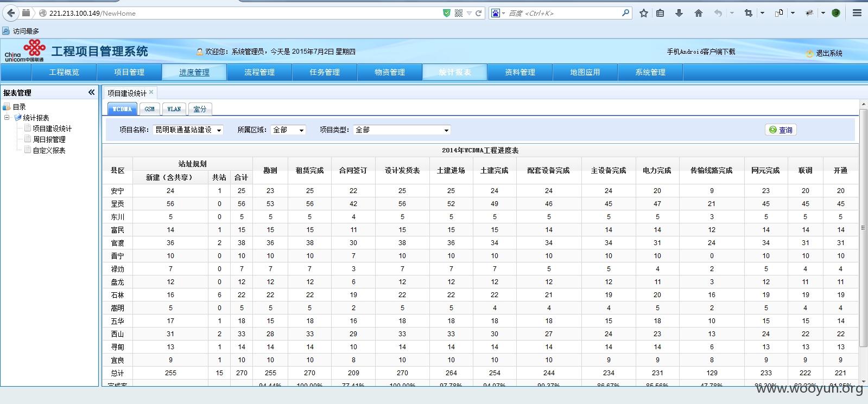This screenshot has width=868, height=404.
Task: Open the QR code icon in address bar
Action: [459, 13]
